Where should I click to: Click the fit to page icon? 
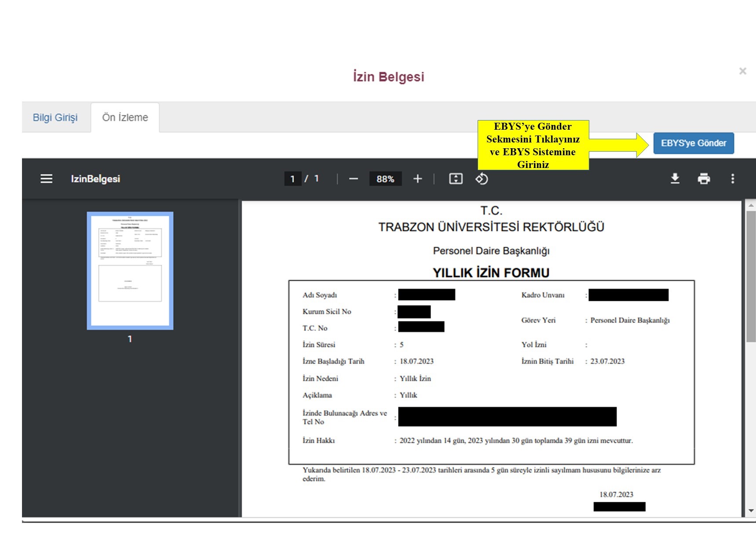(x=456, y=179)
